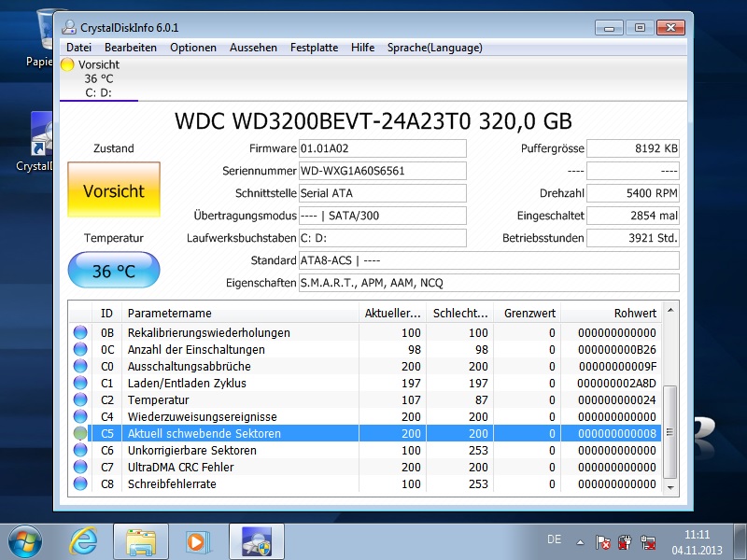Open the Optionen menu

point(193,48)
